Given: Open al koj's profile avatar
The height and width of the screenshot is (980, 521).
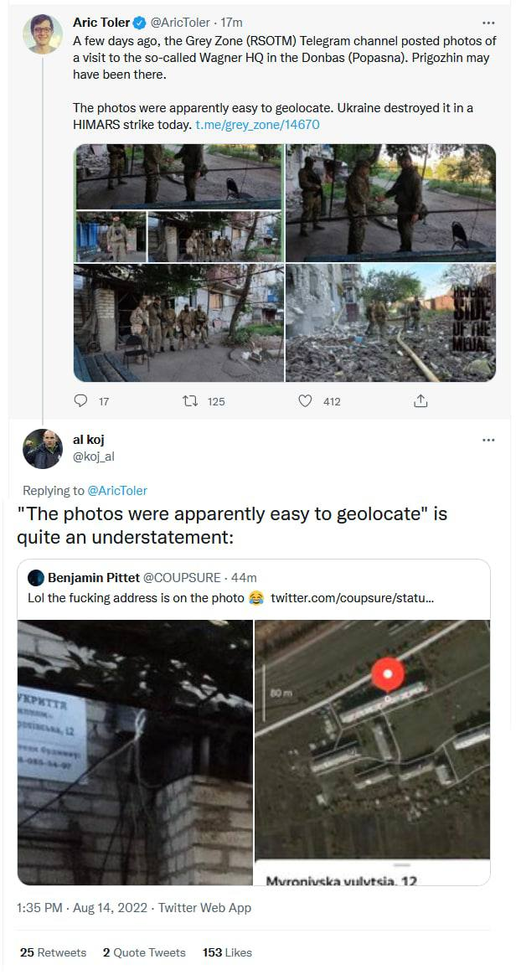Looking at the screenshot, I should (43, 449).
